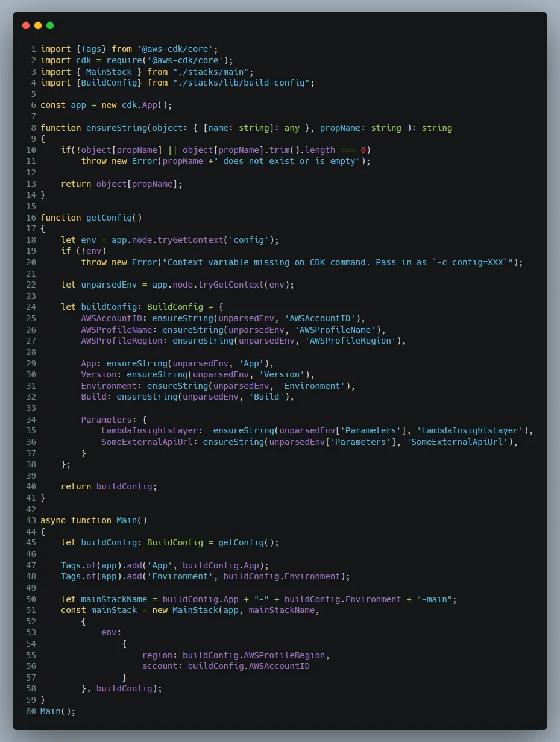
Task: Click line number 1 in the gutter
Action: (33, 48)
